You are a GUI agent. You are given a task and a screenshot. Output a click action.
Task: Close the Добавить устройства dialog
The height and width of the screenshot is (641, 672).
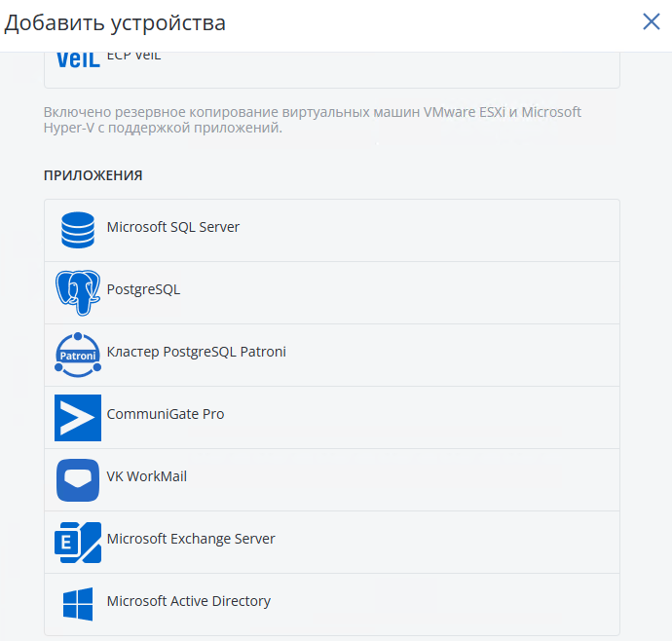651,21
